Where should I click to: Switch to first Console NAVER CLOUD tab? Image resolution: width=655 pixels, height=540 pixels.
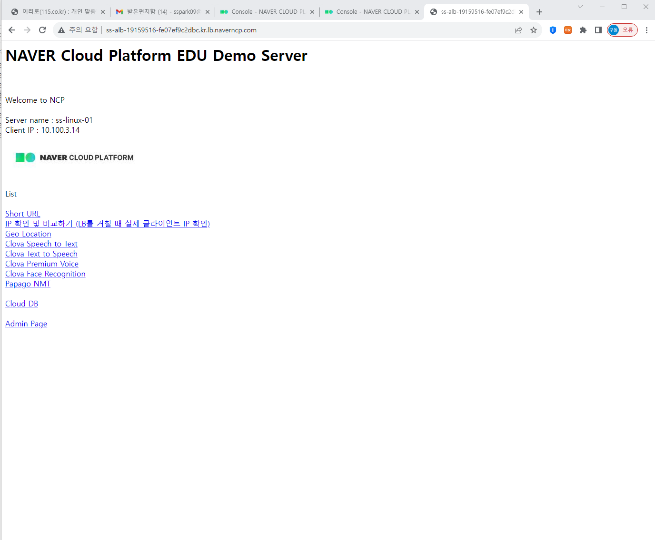coord(267,12)
